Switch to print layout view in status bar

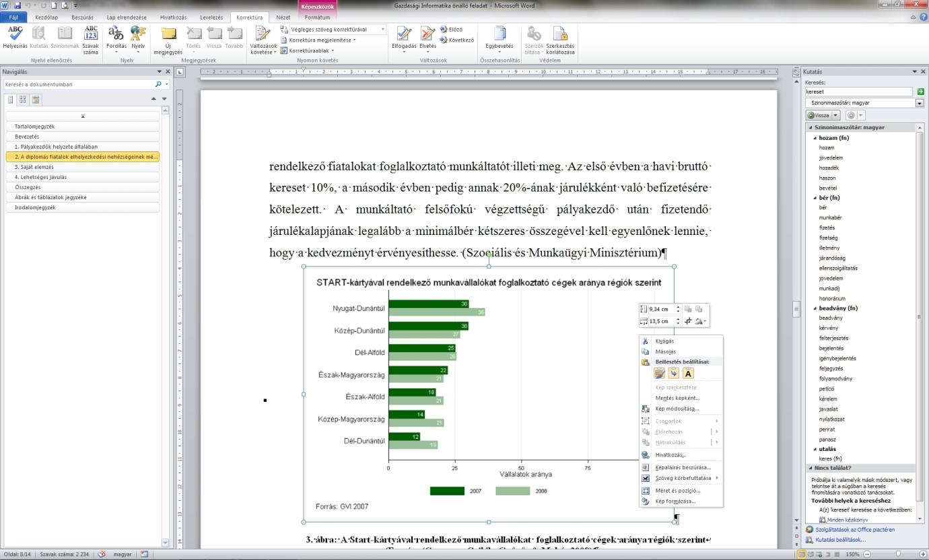click(801, 555)
